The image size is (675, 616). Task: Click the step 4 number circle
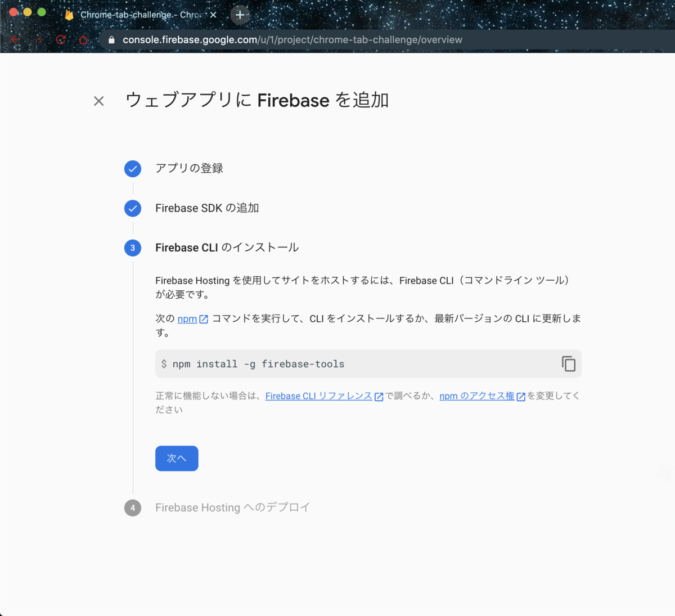click(133, 508)
